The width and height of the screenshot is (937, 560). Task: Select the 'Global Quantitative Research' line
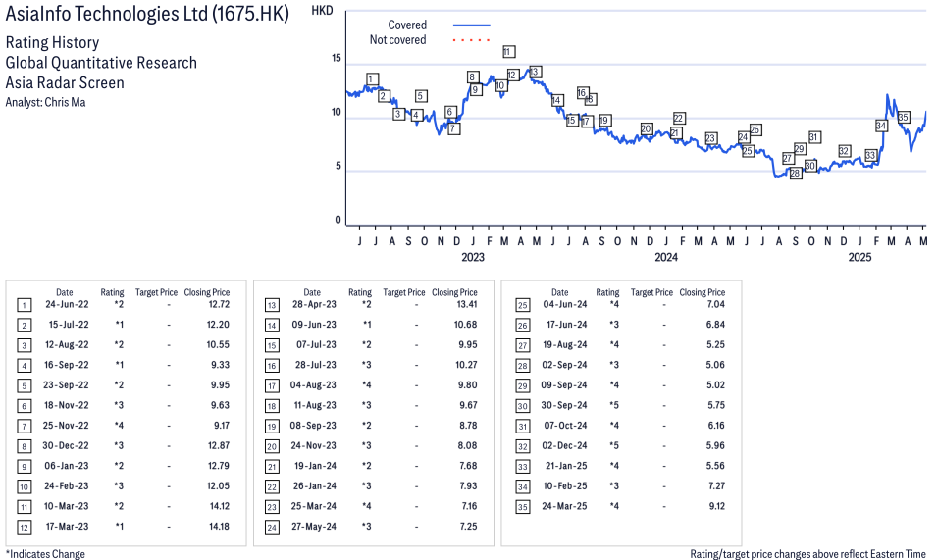coord(101,63)
